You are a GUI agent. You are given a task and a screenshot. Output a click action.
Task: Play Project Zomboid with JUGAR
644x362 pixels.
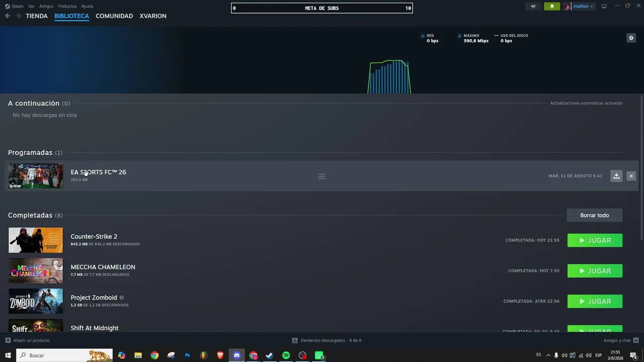(x=595, y=301)
